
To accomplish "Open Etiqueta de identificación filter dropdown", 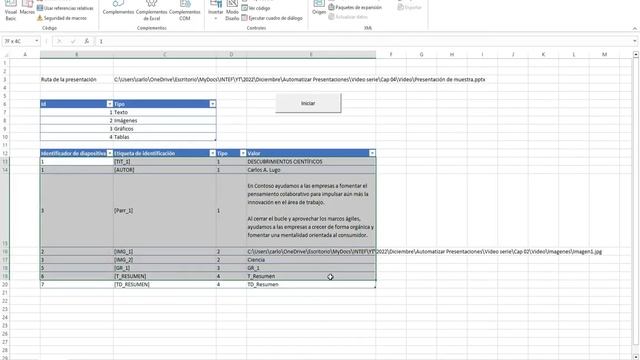I will 213,153.
